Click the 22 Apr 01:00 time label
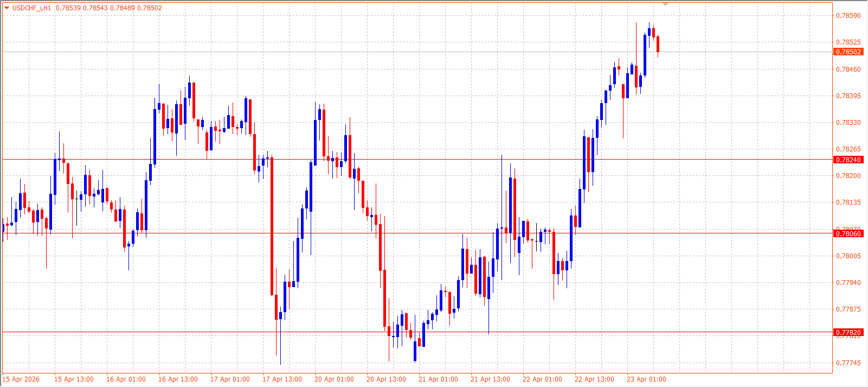Image resolution: width=868 pixels, height=387 pixels. pyautogui.click(x=542, y=379)
